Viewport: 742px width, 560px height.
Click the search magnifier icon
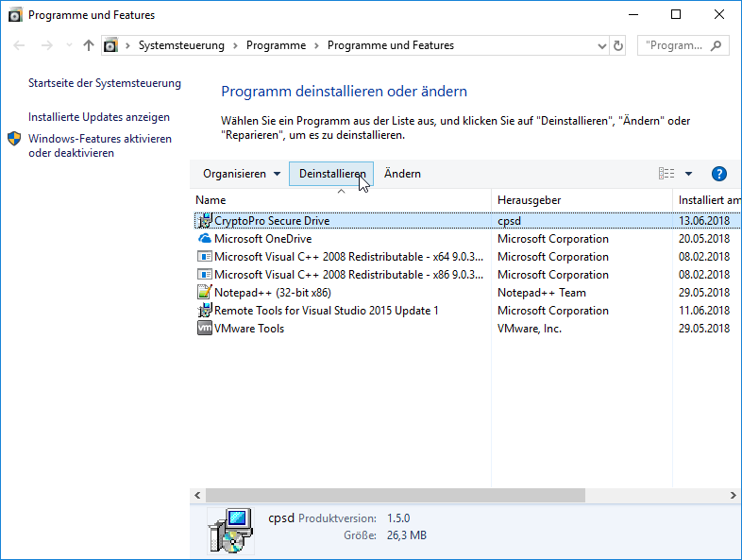[717, 45]
